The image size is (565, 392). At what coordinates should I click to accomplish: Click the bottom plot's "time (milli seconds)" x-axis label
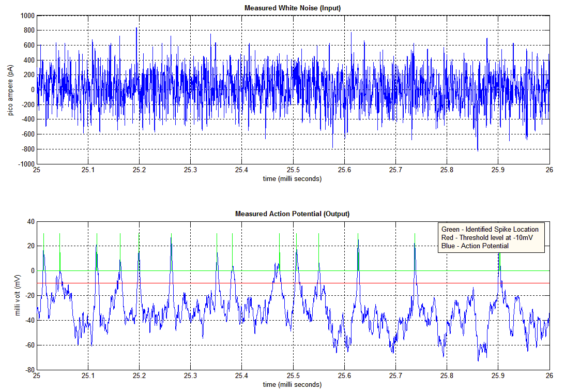[293, 385]
